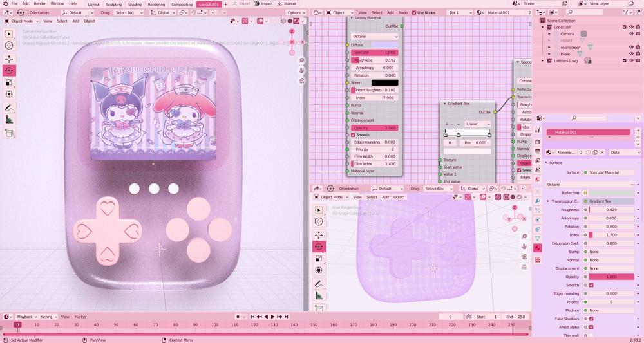Click the Blender logo menu icon

pyautogui.click(x=5, y=3)
